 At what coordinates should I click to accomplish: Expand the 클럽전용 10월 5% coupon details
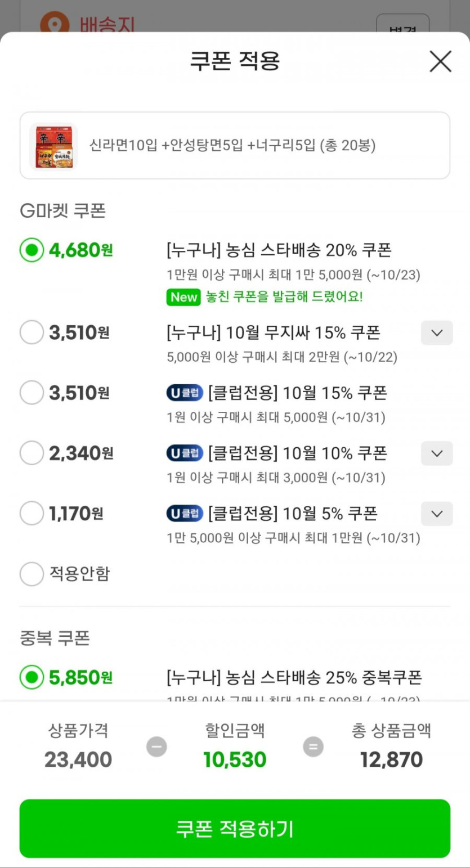[x=437, y=514]
